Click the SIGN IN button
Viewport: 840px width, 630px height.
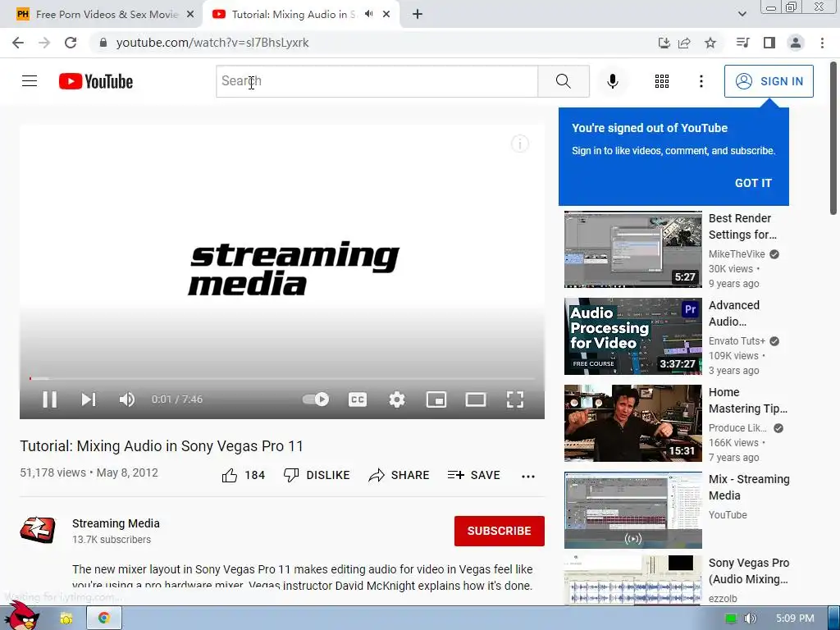(x=769, y=81)
